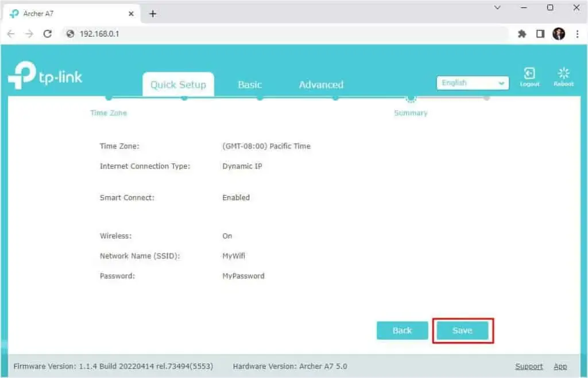This screenshot has width=588, height=378.
Task: Click the browser extensions puzzle icon
Action: click(x=522, y=34)
